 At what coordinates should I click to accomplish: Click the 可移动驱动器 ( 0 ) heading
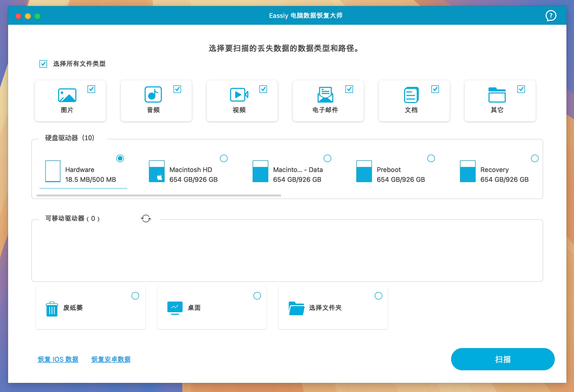(73, 218)
